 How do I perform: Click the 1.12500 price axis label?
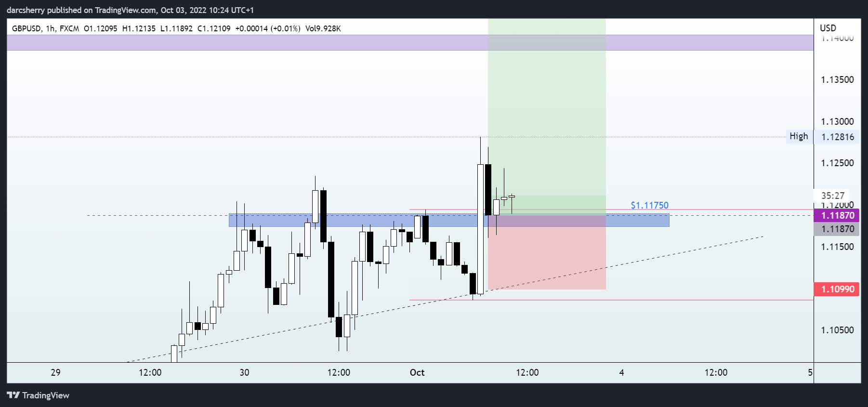point(837,163)
